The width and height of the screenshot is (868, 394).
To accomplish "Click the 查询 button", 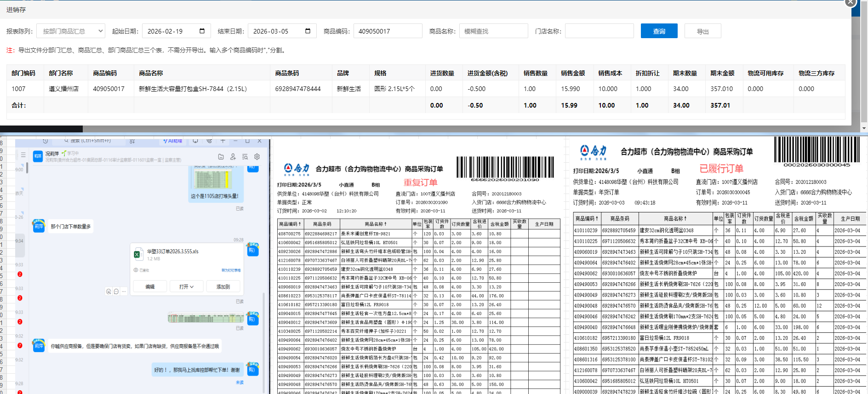I will point(659,31).
